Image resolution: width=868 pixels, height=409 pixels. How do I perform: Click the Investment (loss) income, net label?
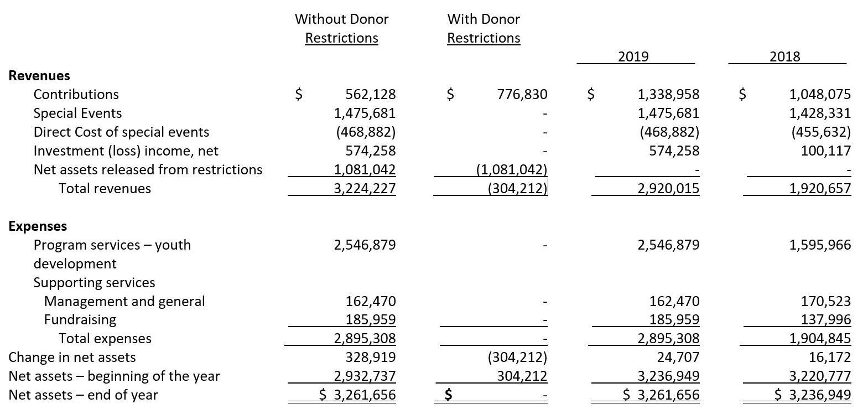(x=126, y=151)
